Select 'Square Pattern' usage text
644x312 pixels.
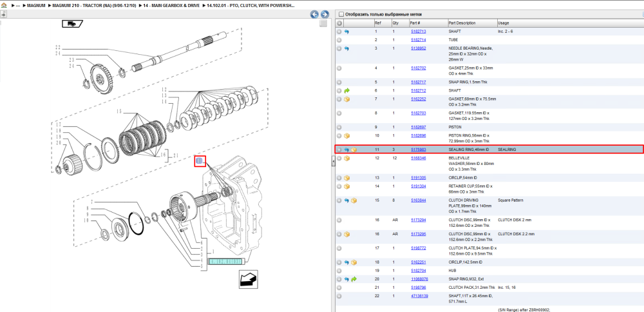pyautogui.click(x=511, y=200)
